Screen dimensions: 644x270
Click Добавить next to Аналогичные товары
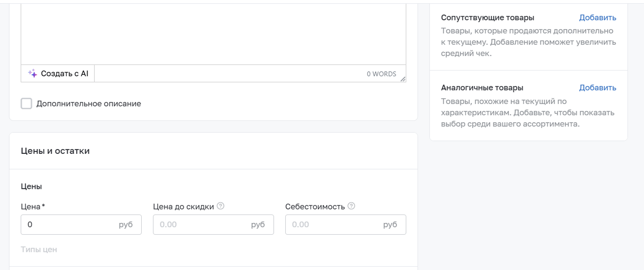point(597,88)
